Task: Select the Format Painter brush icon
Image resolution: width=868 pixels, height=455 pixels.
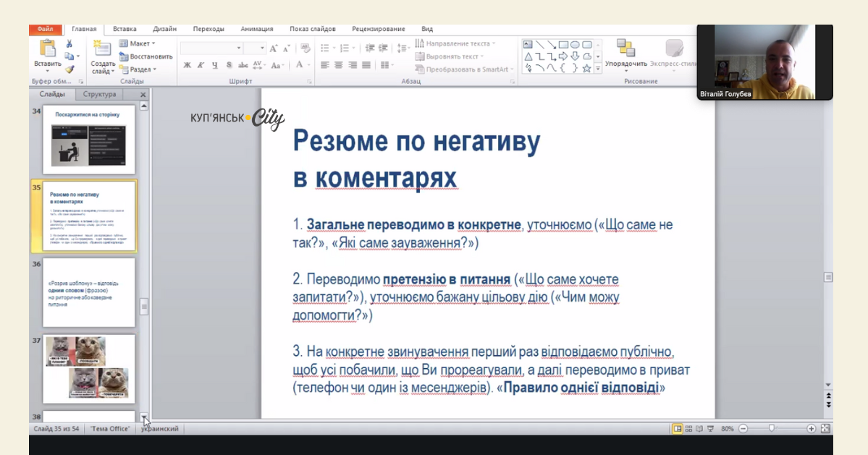Action: 69,69
